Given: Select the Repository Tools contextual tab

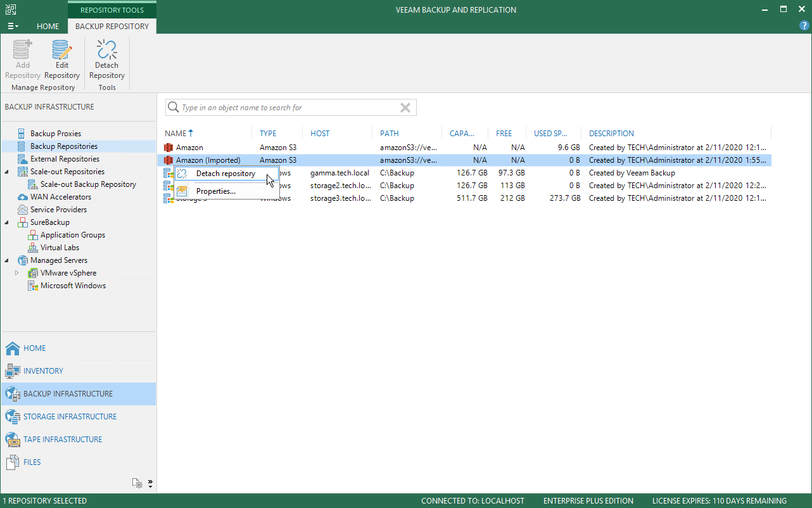Looking at the screenshot, I should pos(112,10).
